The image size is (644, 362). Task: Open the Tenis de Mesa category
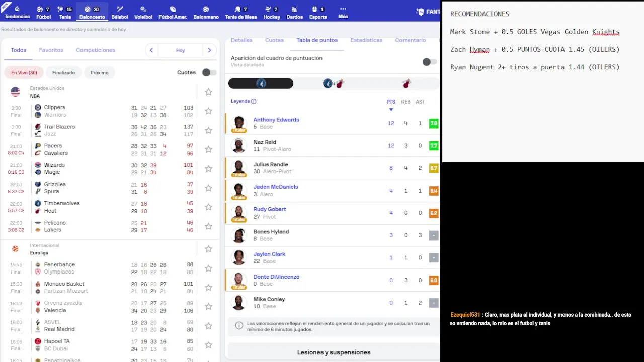[240, 13]
